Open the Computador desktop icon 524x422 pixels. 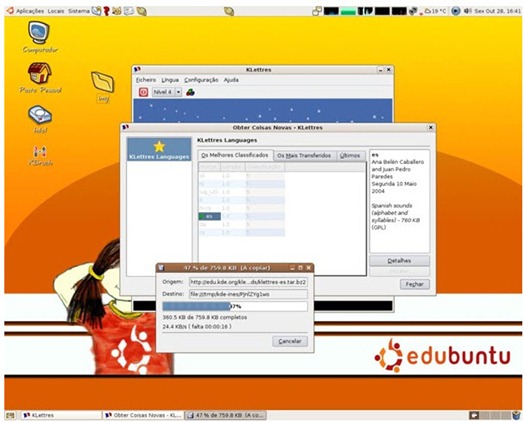click(x=40, y=37)
